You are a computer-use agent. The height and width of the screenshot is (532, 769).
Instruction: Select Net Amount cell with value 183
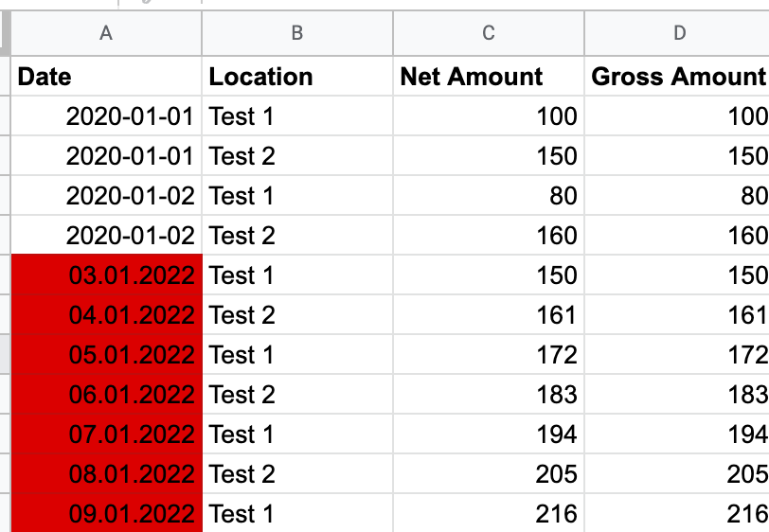click(489, 394)
